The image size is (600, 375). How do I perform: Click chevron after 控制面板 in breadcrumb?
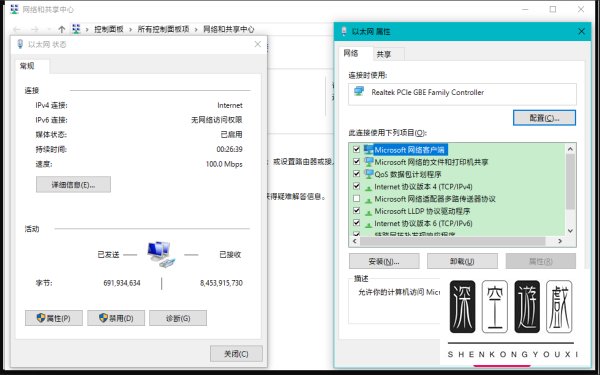pos(130,29)
